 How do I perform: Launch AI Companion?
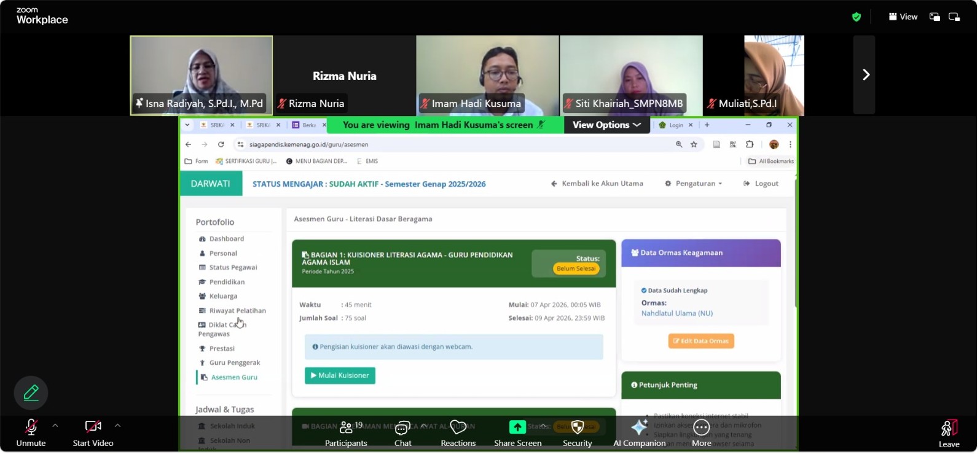coord(639,433)
